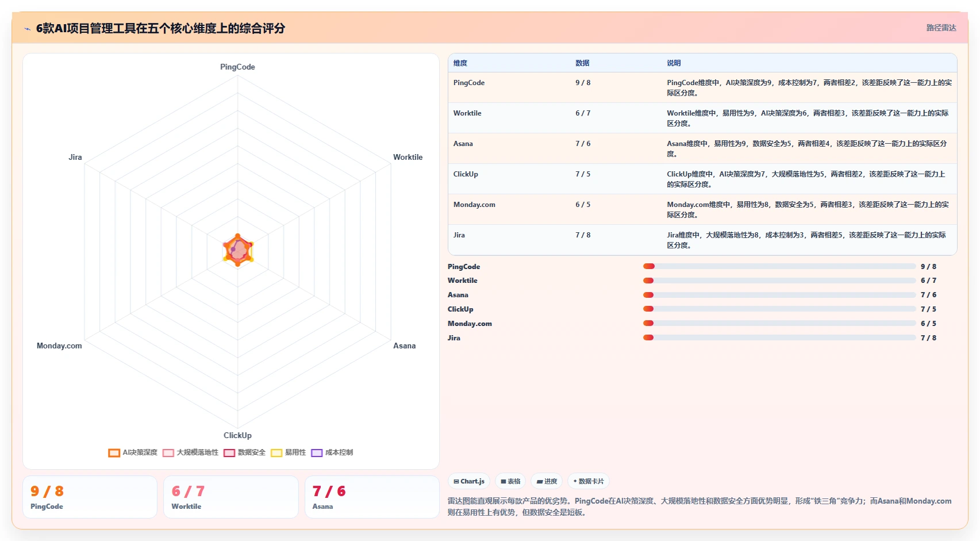
Task: Click the Asana progress bar
Action: click(779, 295)
